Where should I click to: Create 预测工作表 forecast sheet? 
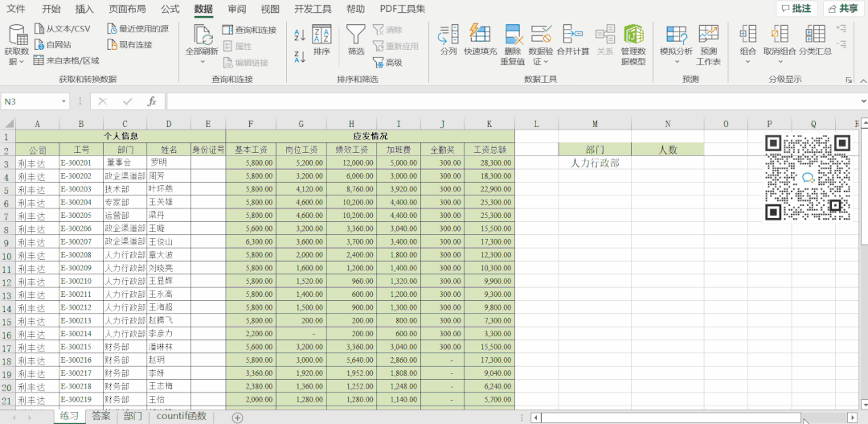tap(708, 45)
